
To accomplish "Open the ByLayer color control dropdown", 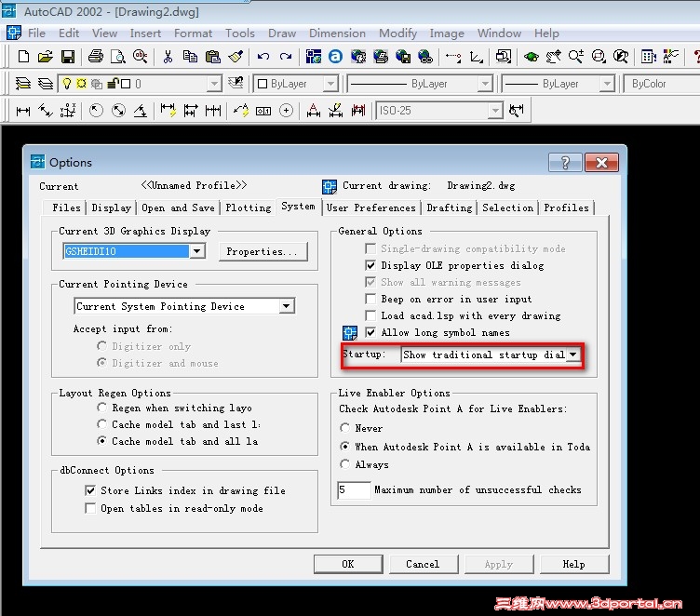I will [x=330, y=84].
